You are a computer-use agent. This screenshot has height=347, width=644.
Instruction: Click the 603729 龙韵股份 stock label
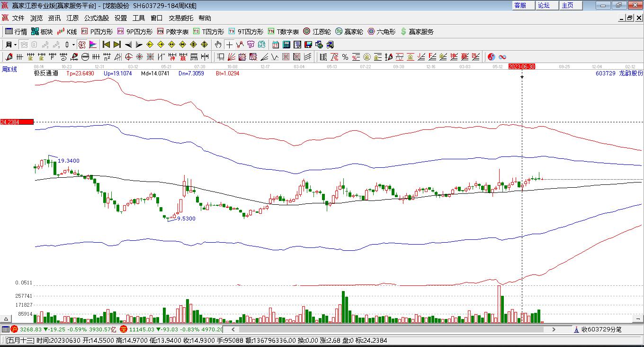tap(619, 73)
